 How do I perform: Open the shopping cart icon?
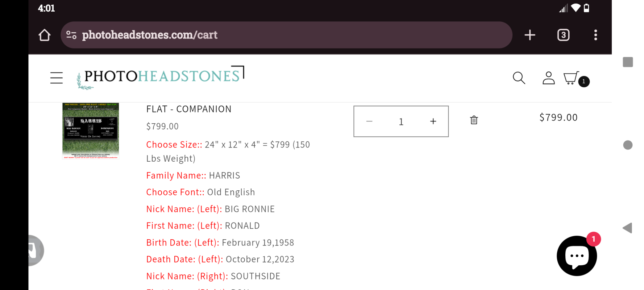571,78
